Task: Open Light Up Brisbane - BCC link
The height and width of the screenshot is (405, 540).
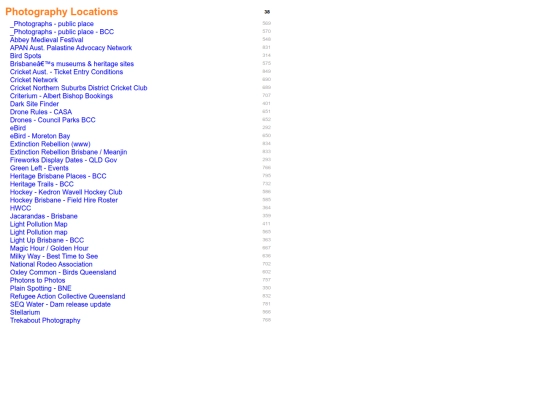Action: coord(47,240)
